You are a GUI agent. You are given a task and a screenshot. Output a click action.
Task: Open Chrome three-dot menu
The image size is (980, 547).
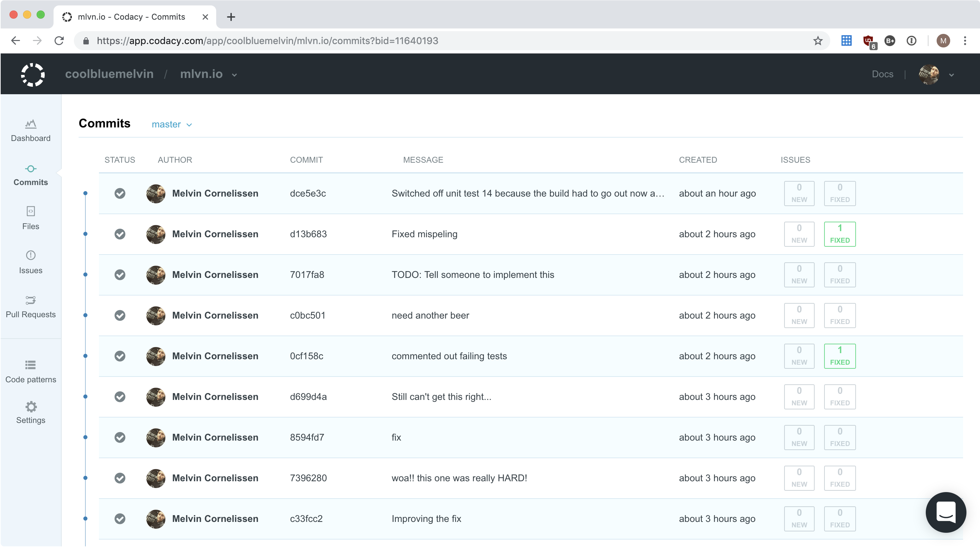point(965,41)
